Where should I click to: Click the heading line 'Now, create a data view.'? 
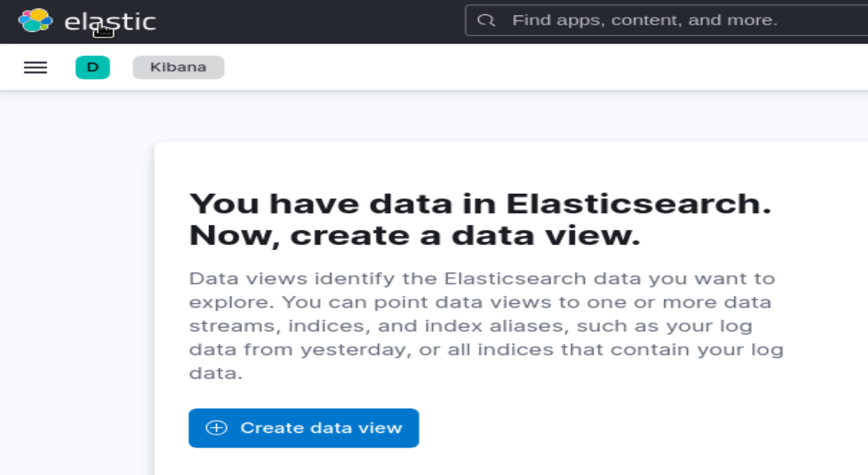(x=415, y=235)
